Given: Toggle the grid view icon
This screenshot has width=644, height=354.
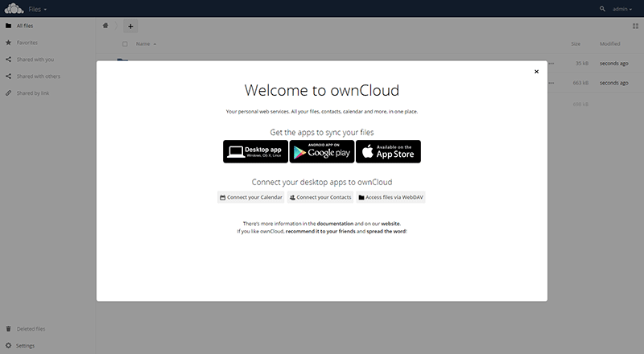Looking at the screenshot, I should coord(635,27).
